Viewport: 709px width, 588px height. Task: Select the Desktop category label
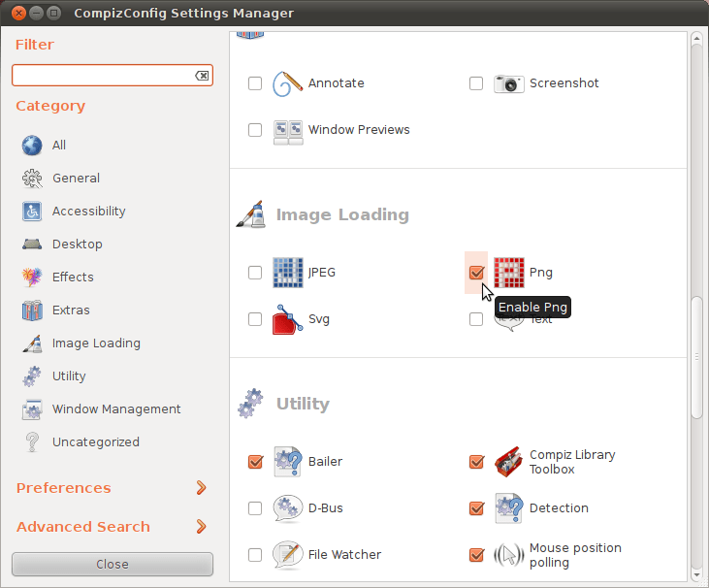pyautogui.click(x=78, y=245)
